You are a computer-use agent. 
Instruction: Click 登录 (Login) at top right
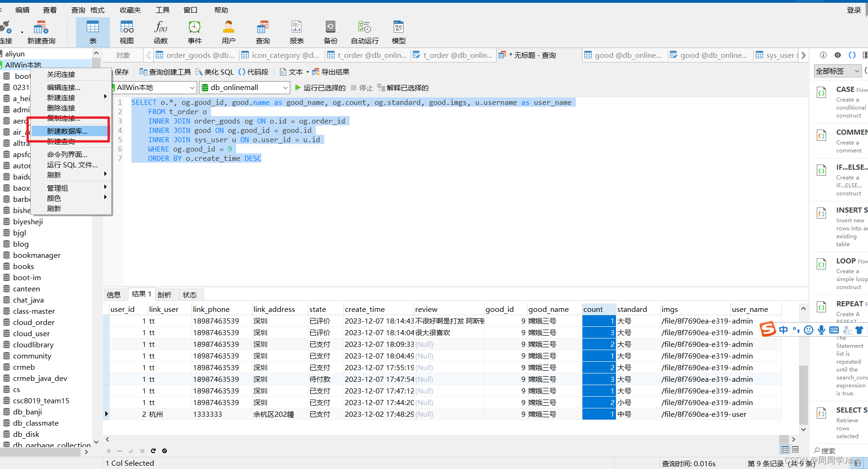854,10
